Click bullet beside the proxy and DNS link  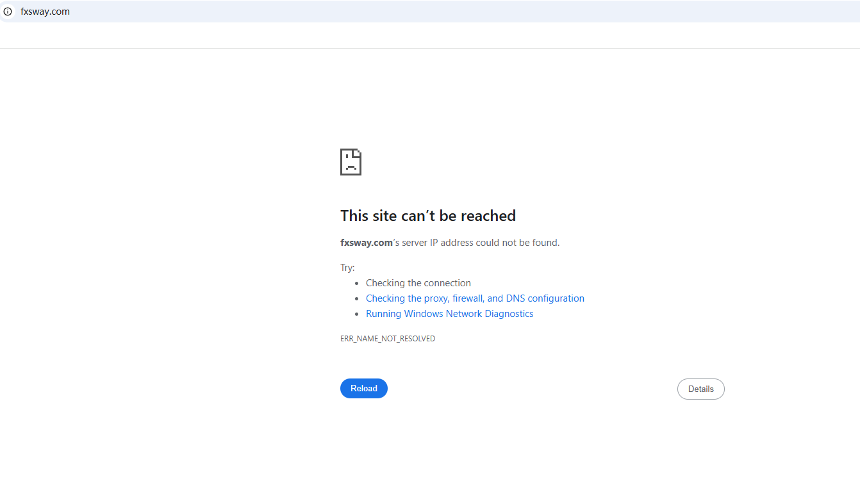(357, 299)
